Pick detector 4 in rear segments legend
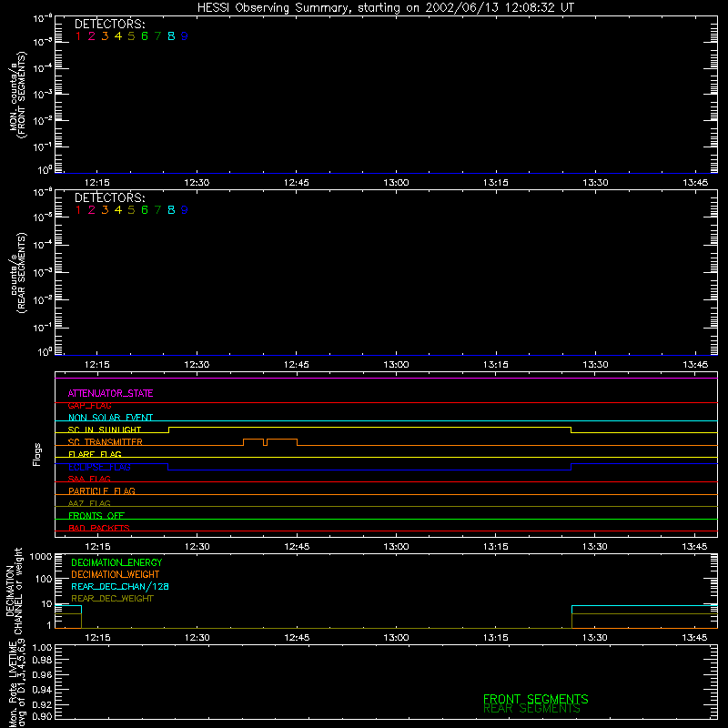The height and width of the screenshot is (728, 728). [118, 210]
